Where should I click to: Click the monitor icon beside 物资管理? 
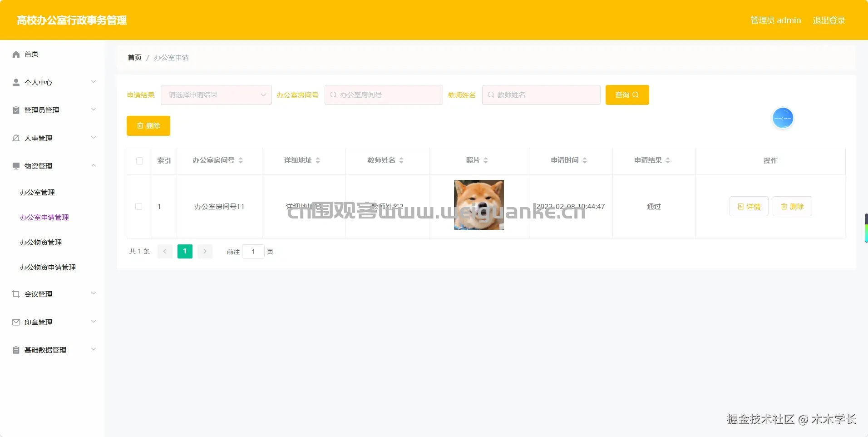(16, 166)
